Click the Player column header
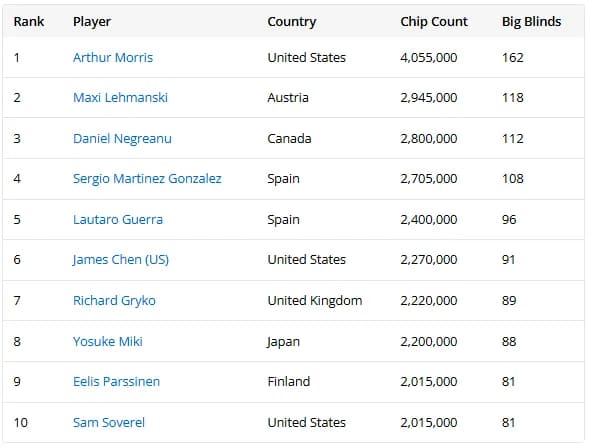This screenshot has height=448, width=592. click(x=92, y=22)
